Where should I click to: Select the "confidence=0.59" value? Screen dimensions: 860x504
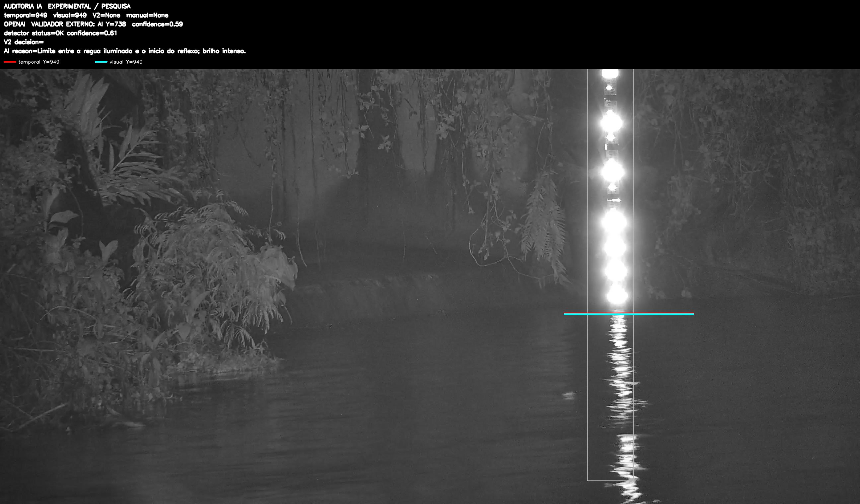point(158,24)
